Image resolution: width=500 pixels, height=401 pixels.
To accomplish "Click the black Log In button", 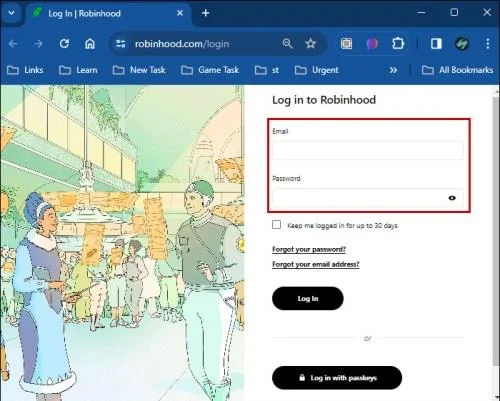I will coord(308,298).
